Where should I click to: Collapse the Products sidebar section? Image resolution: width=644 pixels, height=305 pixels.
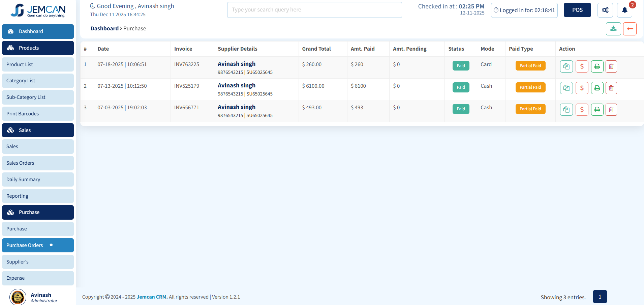tap(38, 48)
